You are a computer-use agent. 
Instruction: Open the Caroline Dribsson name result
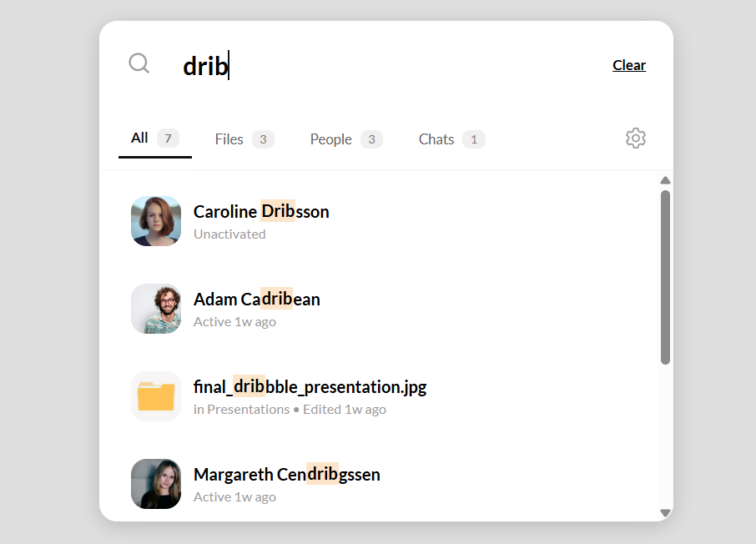[261, 212]
